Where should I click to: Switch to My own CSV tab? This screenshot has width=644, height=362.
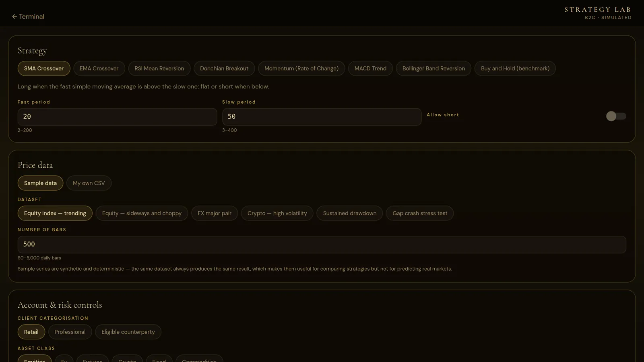pos(89,183)
